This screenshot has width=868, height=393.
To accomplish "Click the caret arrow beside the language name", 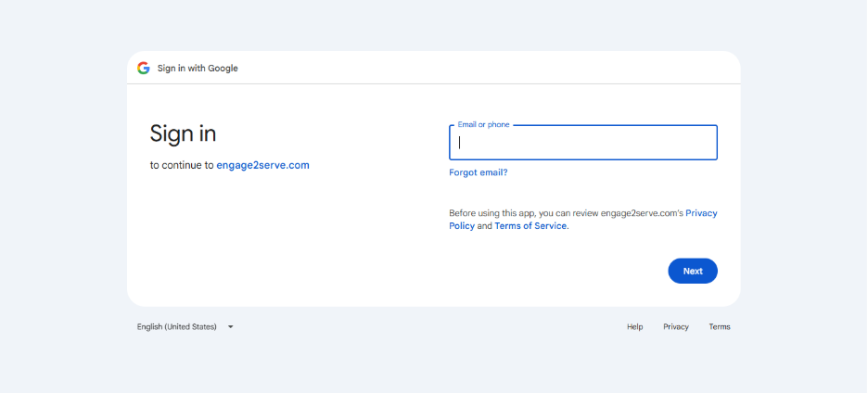I will (x=231, y=326).
